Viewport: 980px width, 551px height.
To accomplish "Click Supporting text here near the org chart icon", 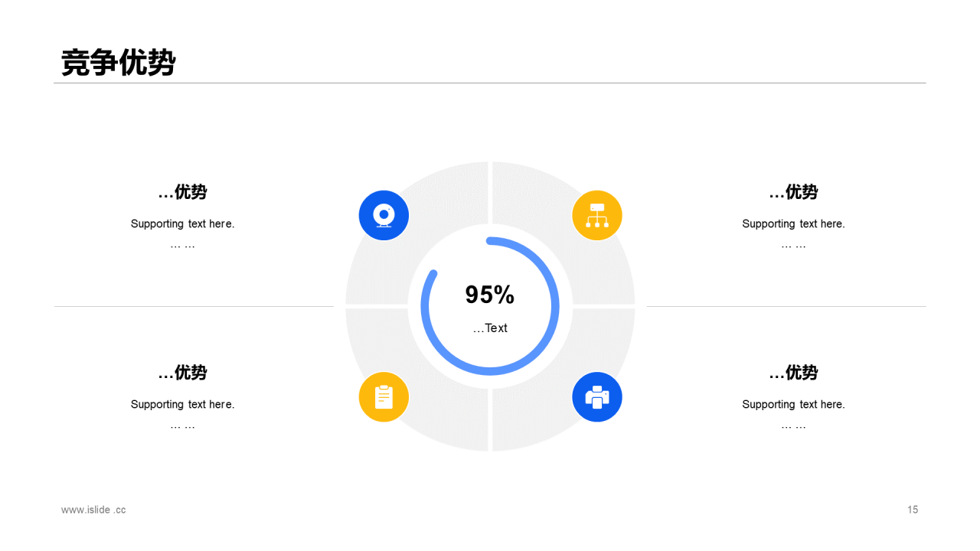I will click(x=793, y=224).
